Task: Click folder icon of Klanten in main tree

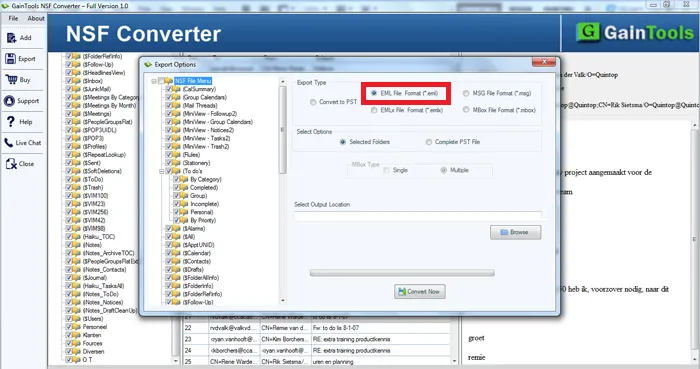Action: coord(77,335)
